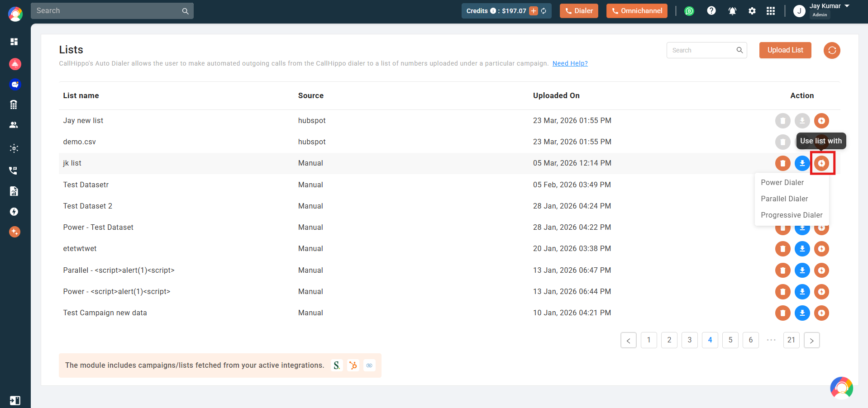Click the global Search field in header
This screenshot has height=408, width=868.
(112, 11)
